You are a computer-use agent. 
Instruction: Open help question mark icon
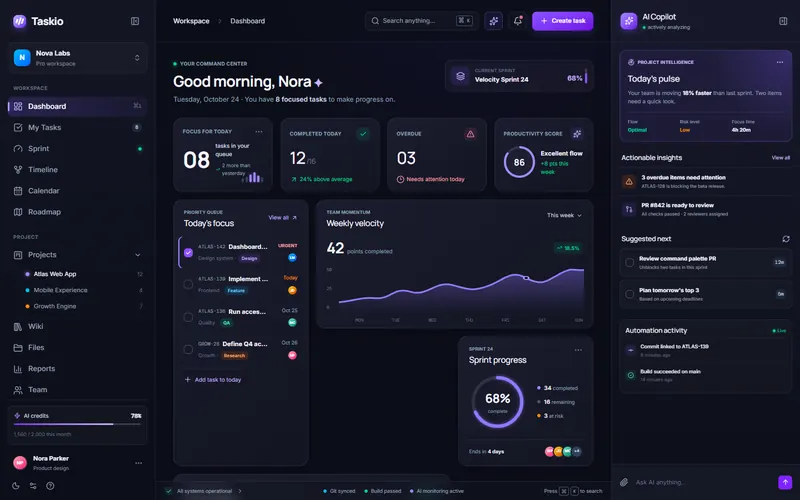pos(50,486)
